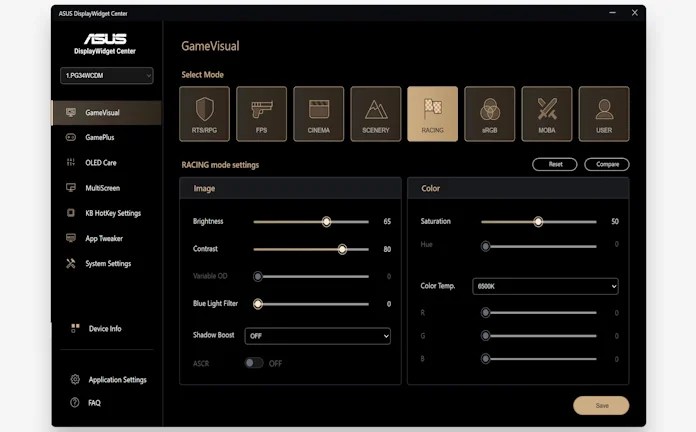Click the Variable OD slider handle

click(x=257, y=277)
